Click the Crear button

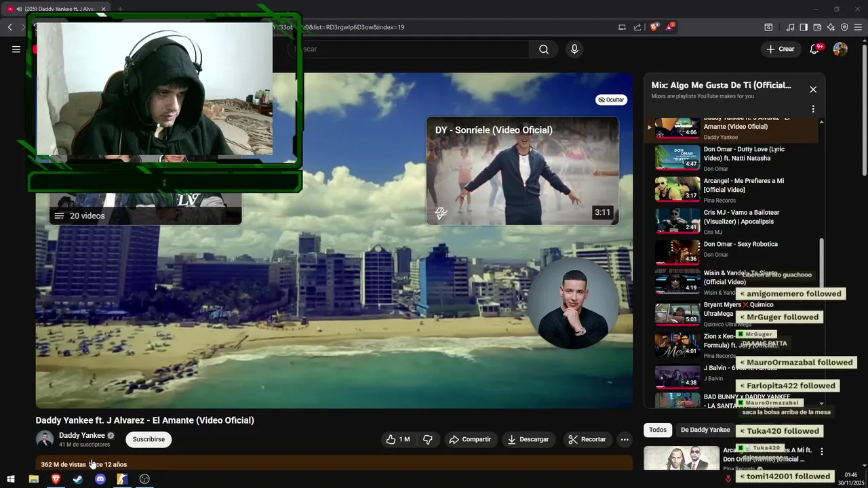781,49
